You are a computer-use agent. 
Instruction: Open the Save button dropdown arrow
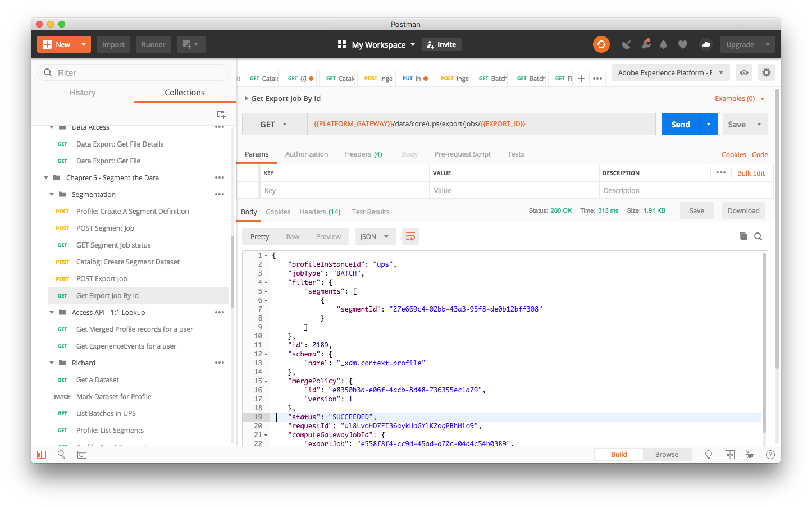click(759, 124)
